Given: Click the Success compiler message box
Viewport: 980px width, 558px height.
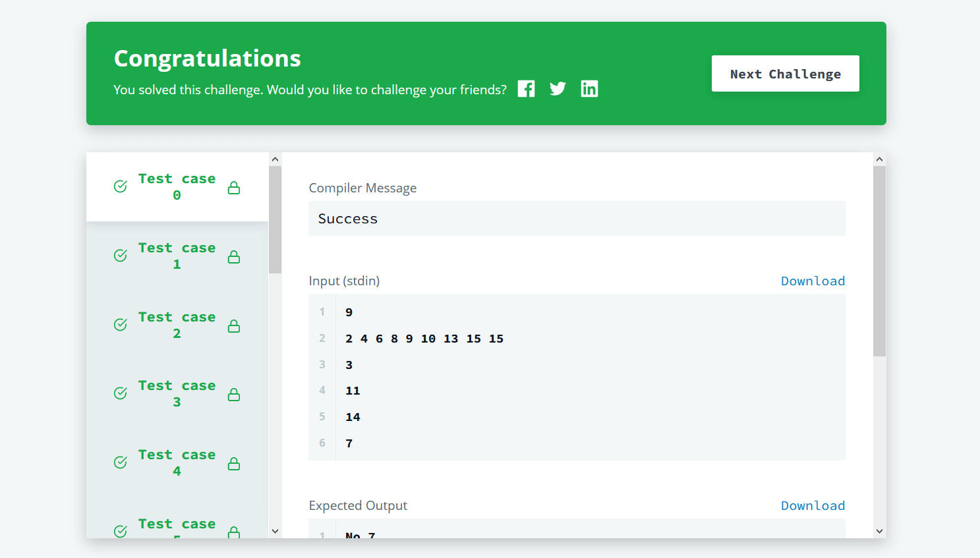Looking at the screenshot, I should tap(577, 218).
